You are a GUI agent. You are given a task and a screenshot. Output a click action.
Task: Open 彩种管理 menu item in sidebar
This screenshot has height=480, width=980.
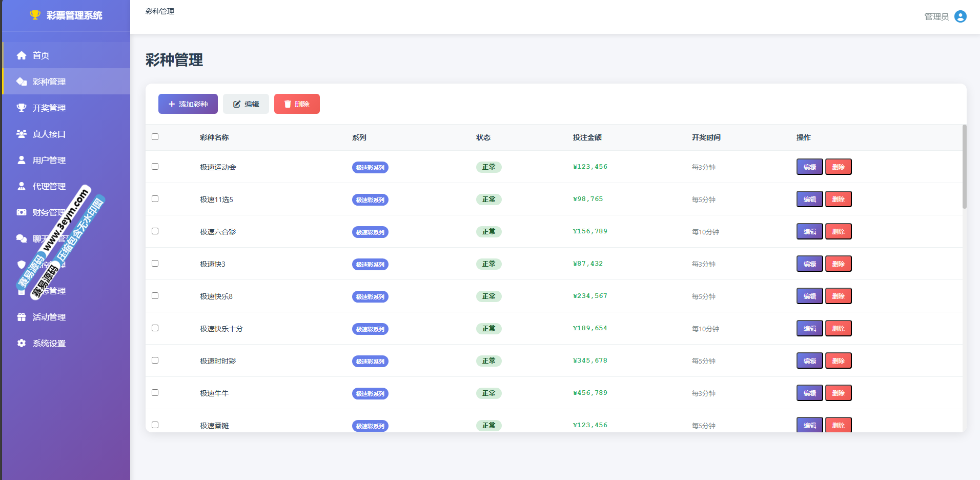[x=49, y=82]
